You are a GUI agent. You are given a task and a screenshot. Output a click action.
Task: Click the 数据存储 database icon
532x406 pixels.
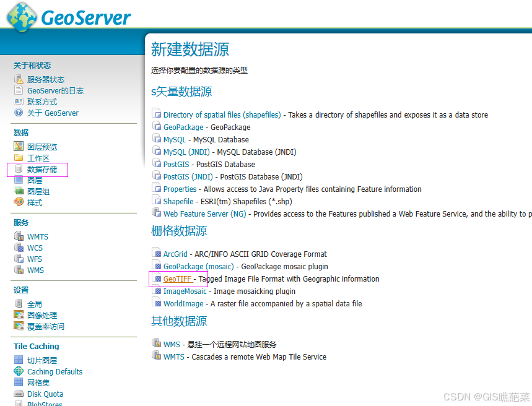19,168
